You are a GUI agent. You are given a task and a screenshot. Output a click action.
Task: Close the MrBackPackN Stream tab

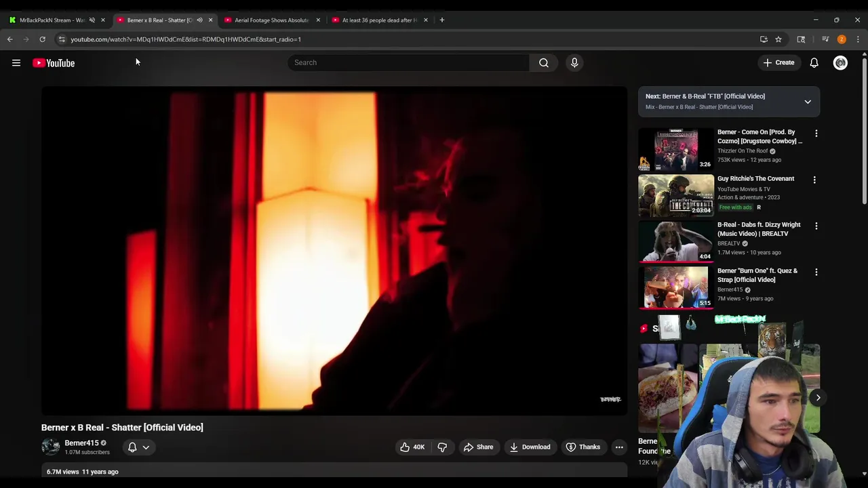coord(103,20)
